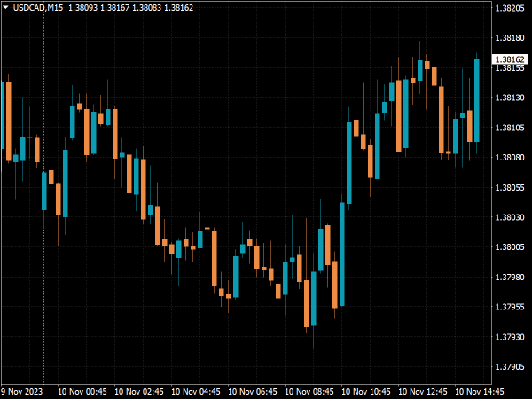532x399 pixels.
Task: Select the 10 Nov 00:45 time label
Action: [82, 392]
